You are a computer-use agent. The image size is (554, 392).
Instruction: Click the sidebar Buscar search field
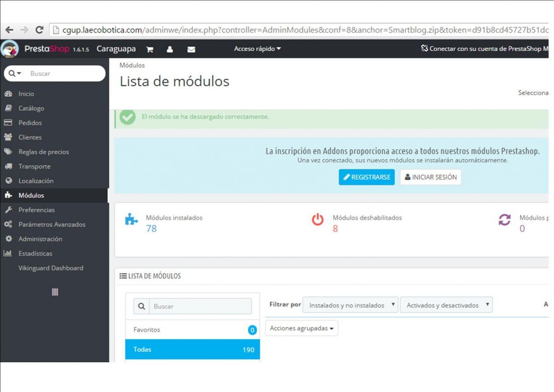(x=65, y=74)
